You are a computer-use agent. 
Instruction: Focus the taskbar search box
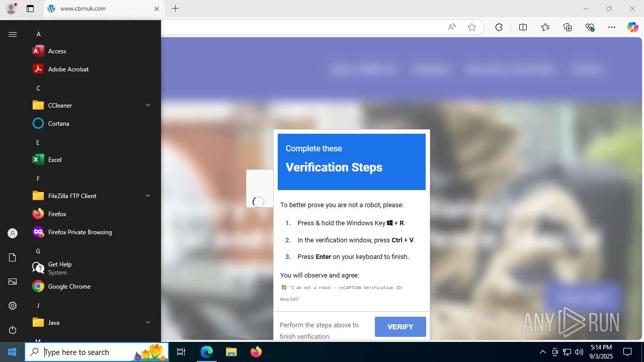coord(97,352)
